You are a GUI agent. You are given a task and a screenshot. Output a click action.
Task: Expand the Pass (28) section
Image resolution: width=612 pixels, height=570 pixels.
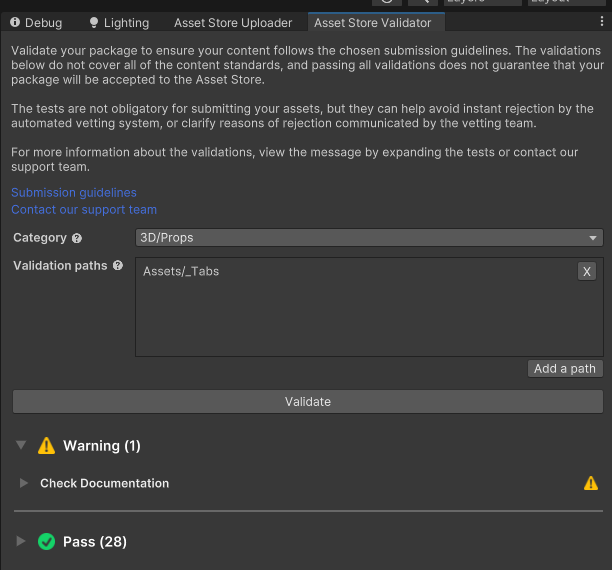tap(21, 542)
